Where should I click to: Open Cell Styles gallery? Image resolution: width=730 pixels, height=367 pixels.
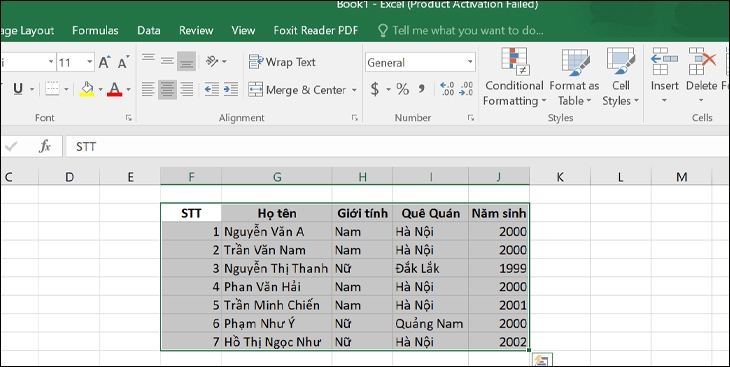tap(621, 77)
